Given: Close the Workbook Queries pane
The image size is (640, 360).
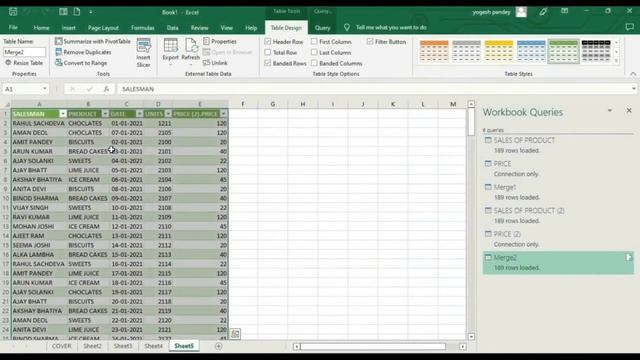Looking at the screenshot, I should (629, 110).
